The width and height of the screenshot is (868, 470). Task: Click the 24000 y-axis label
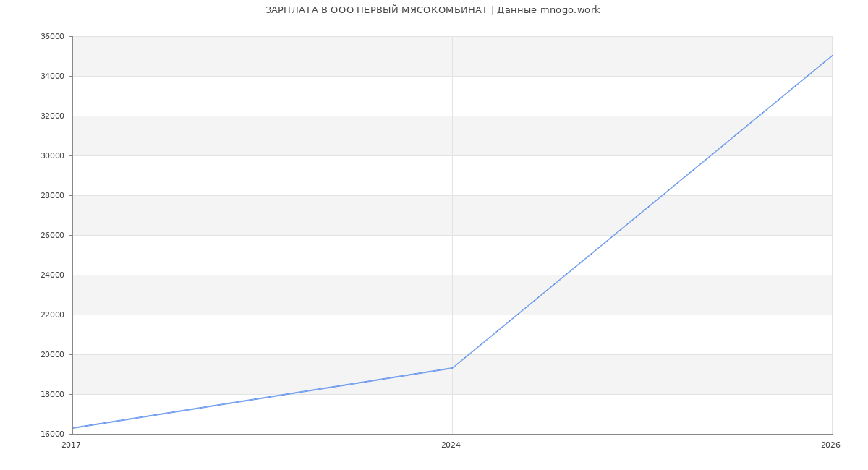click(52, 275)
